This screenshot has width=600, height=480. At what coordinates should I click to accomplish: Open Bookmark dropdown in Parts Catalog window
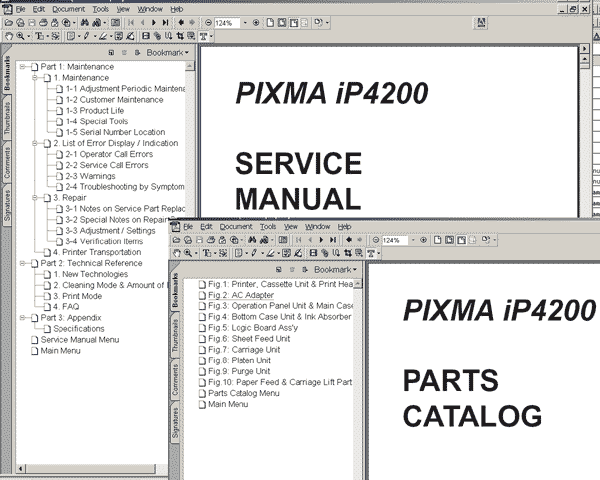[335, 269]
